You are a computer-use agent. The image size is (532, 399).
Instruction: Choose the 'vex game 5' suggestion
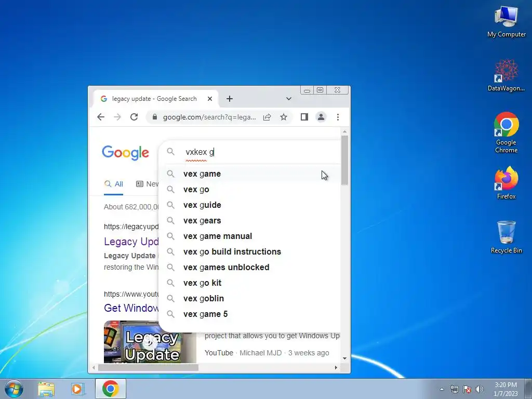click(250, 314)
